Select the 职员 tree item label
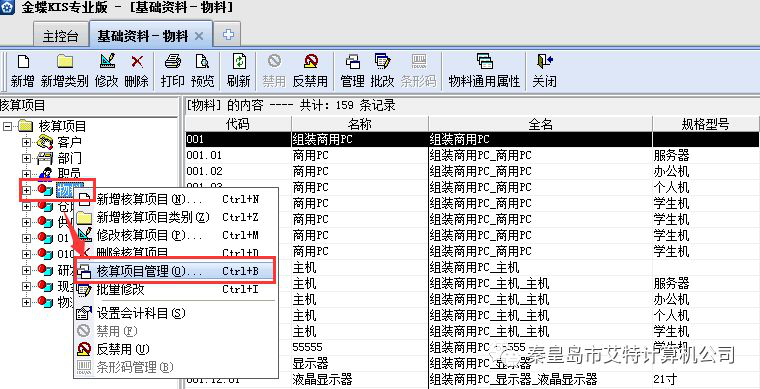The image size is (760, 389). coord(70,173)
